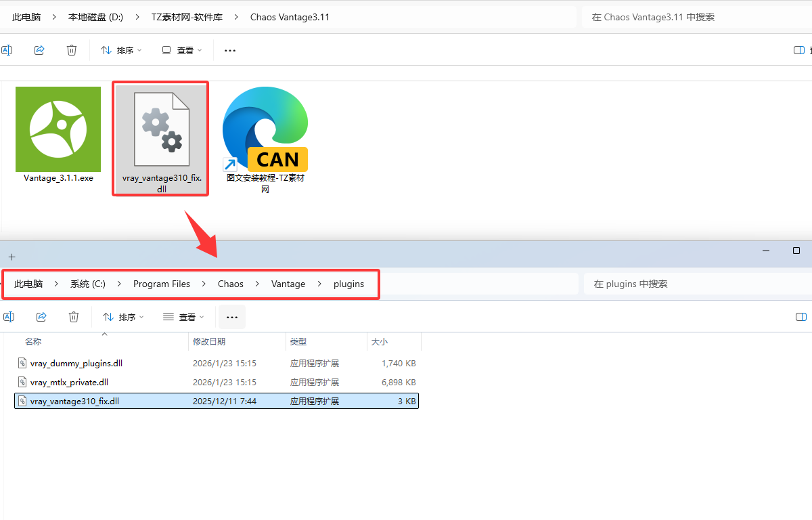Open 查看 view menu in plugins window
This screenshot has width=812, height=520.
pos(184,317)
